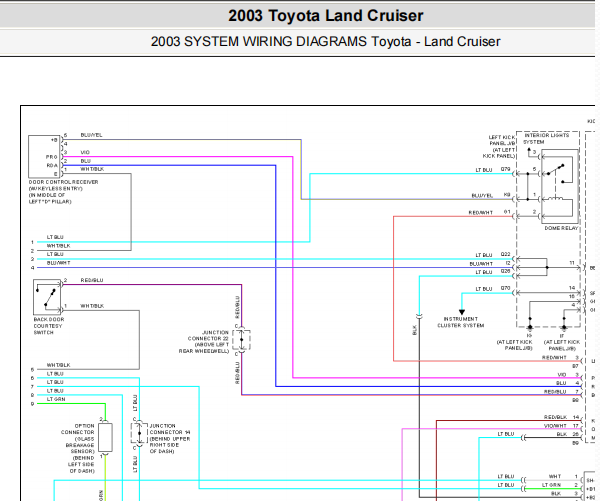Click the Junction Connector 22 dashed symbol
The image size is (600, 501).
(241, 340)
